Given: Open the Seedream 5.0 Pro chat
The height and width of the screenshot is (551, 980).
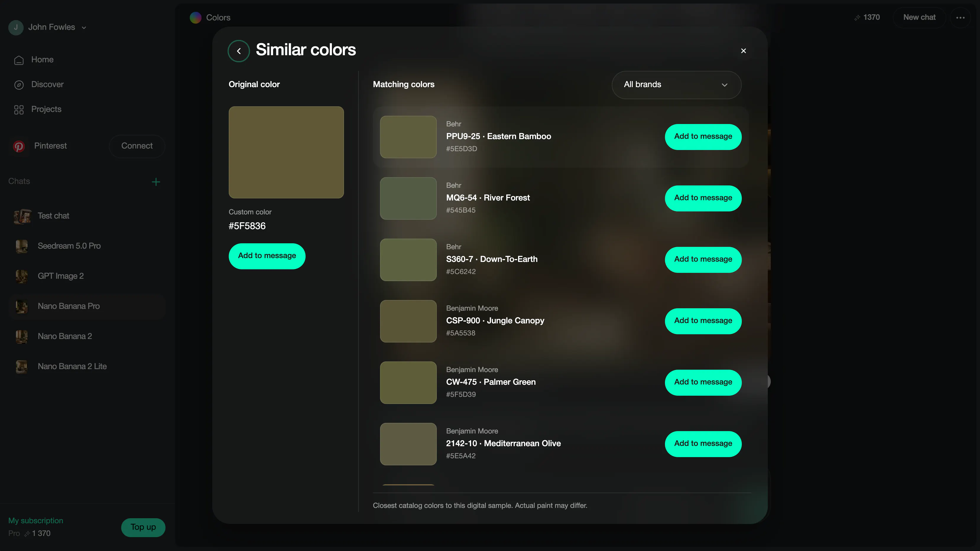Looking at the screenshot, I should tap(87, 246).
